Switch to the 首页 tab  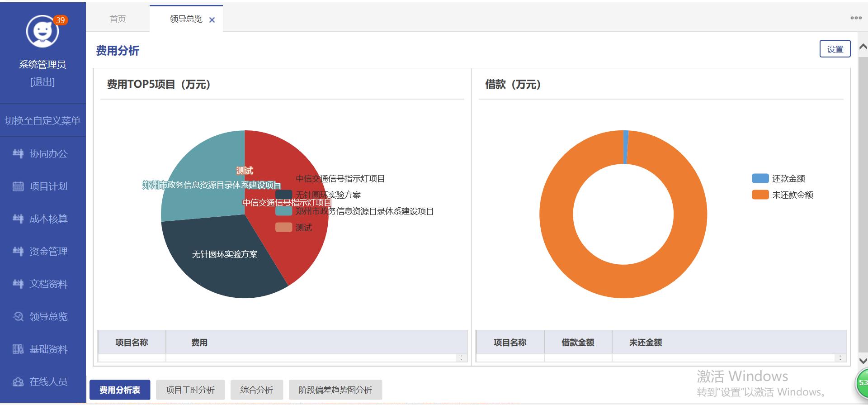(x=118, y=19)
